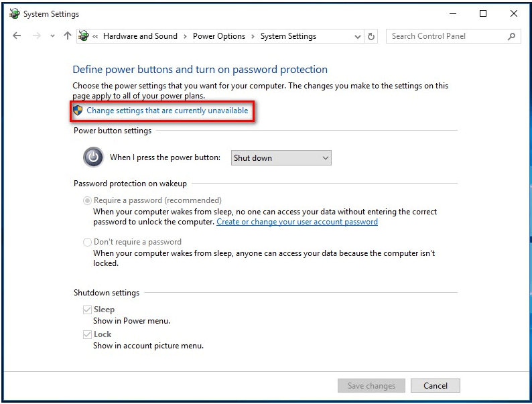Click 'Shutdown settings' section label
This screenshot has height=404, width=532.
coord(107,293)
